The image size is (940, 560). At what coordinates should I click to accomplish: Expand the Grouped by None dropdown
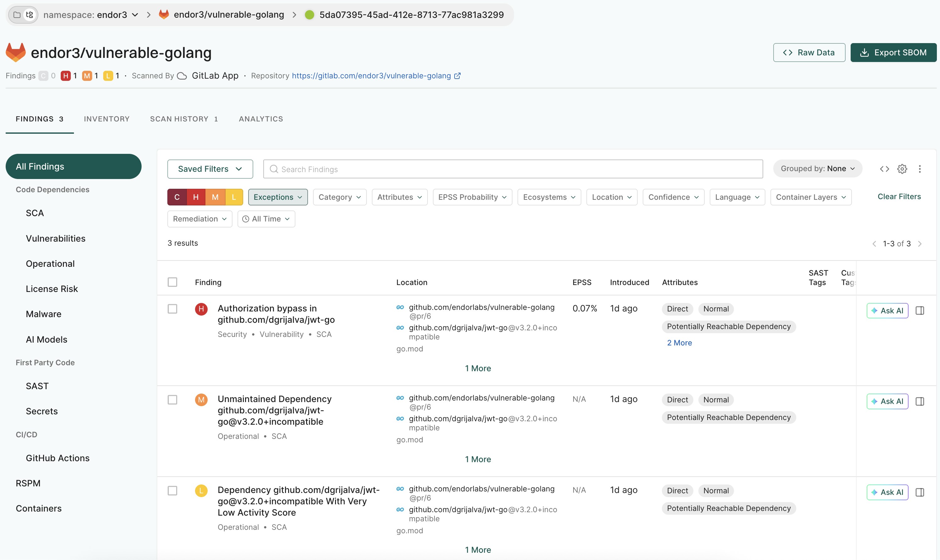(x=817, y=169)
